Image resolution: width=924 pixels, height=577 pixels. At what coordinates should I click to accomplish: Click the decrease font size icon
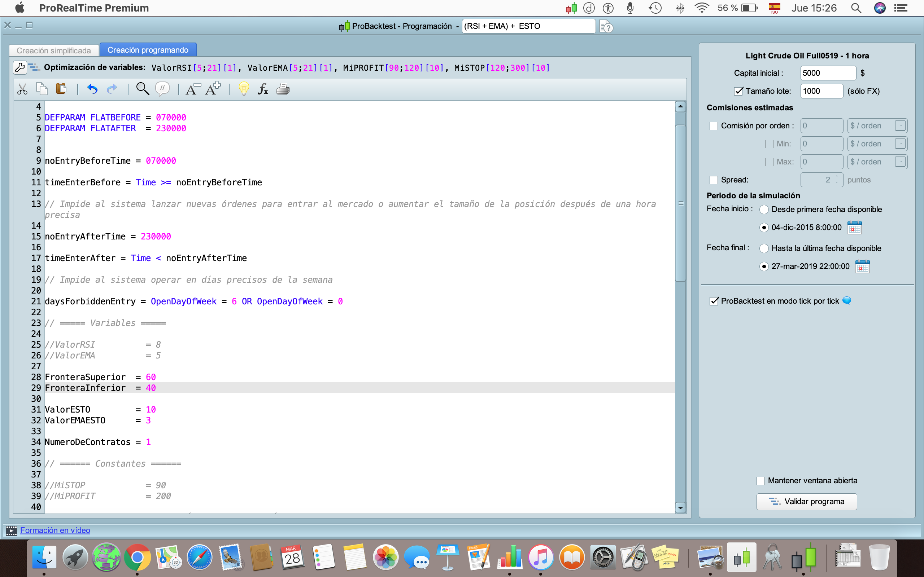193,89
